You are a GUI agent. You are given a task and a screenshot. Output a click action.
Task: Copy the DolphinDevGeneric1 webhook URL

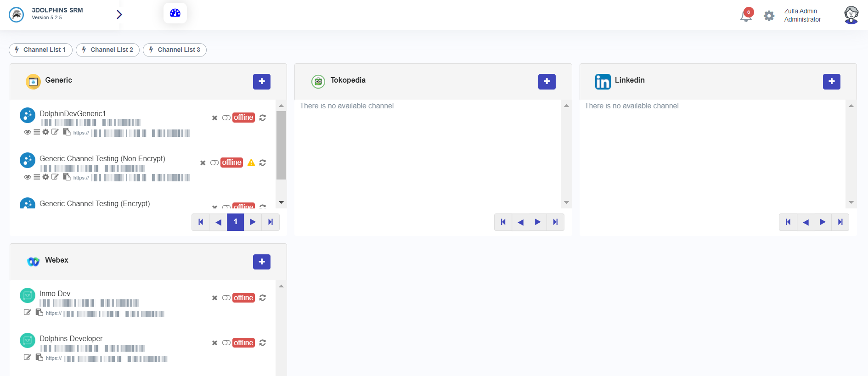(67, 132)
